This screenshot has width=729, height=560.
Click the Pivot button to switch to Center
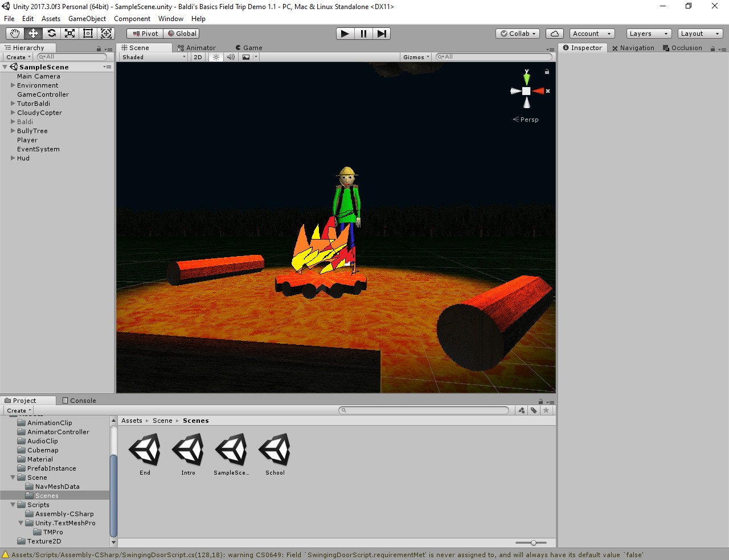pos(144,33)
